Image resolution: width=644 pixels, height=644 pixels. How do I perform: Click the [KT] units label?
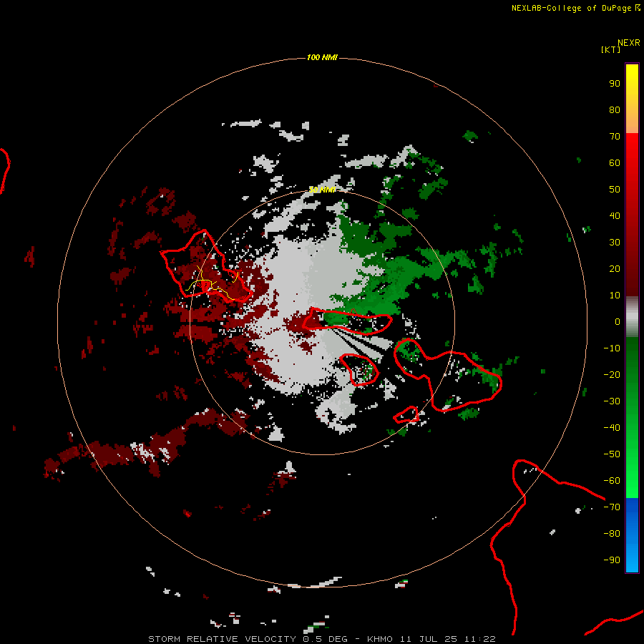(610, 49)
